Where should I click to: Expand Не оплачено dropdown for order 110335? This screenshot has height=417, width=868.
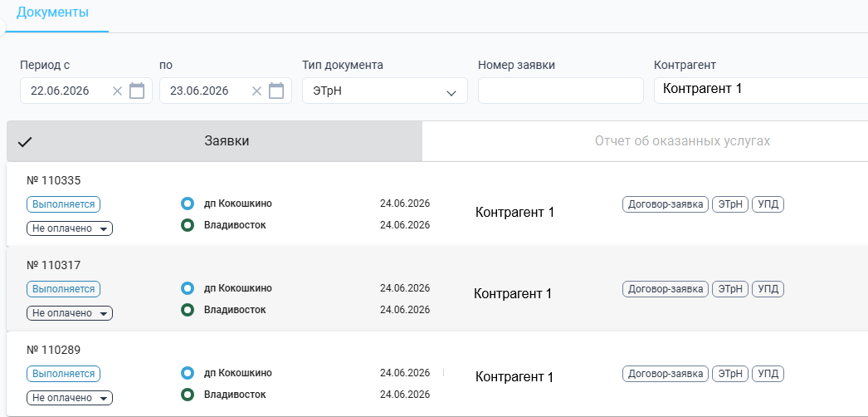coord(70,228)
